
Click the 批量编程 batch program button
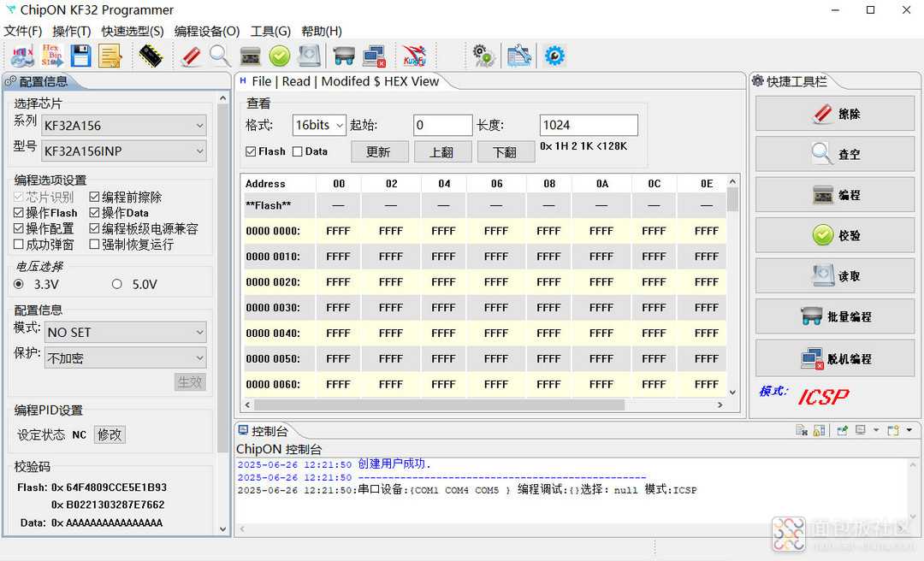835,316
